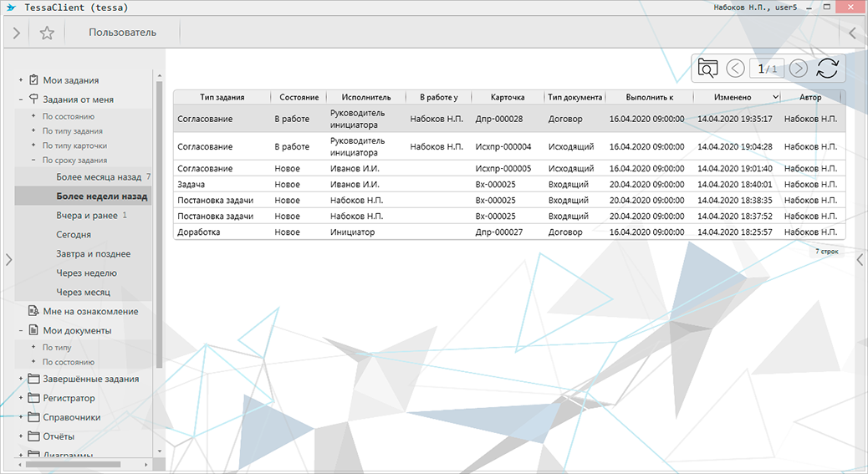Expand left panel with top-left chevron
868x474 pixels.
tap(16, 33)
